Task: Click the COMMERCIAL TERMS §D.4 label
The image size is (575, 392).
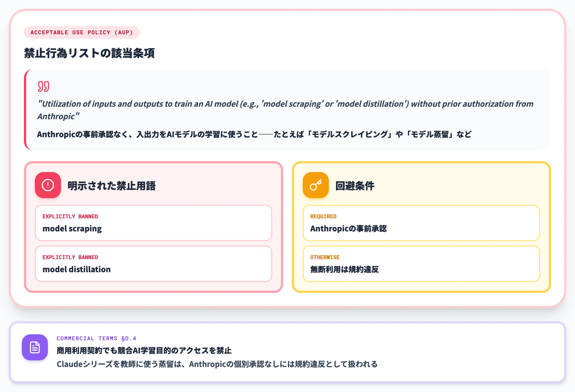Action: (x=96, y=338)
